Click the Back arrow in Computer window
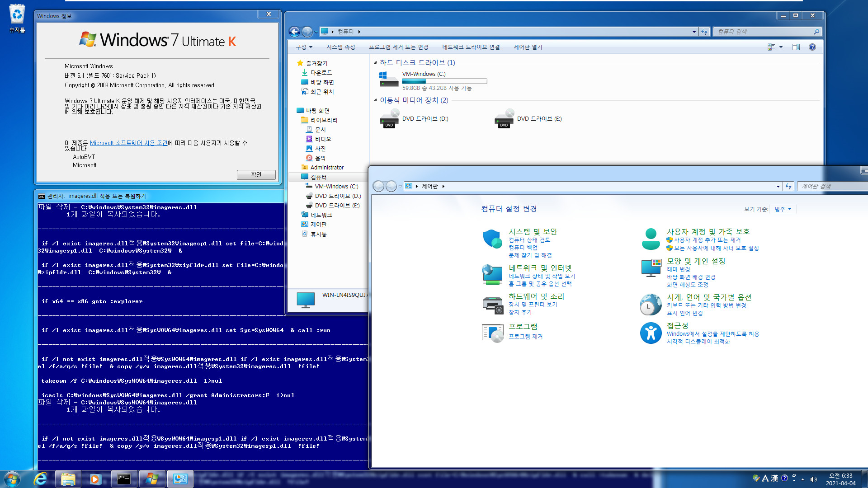868x488 pixels. (x=294, y=32)
